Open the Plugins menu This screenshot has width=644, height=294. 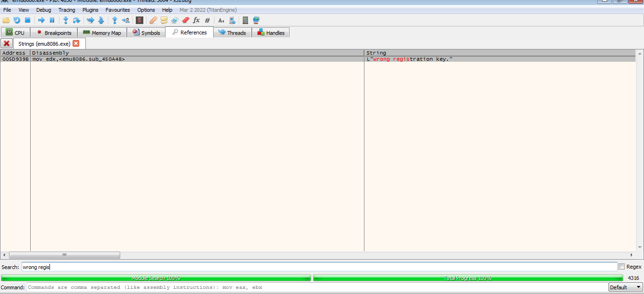click(90, 10)
